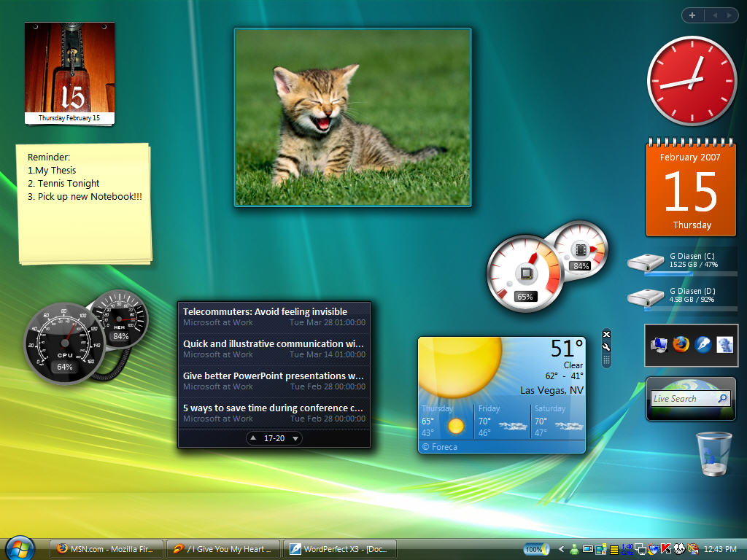The height and width of the screenshot is (560, 747).
Task: Click the D: drive usage bar
Action: pos(691,309)
